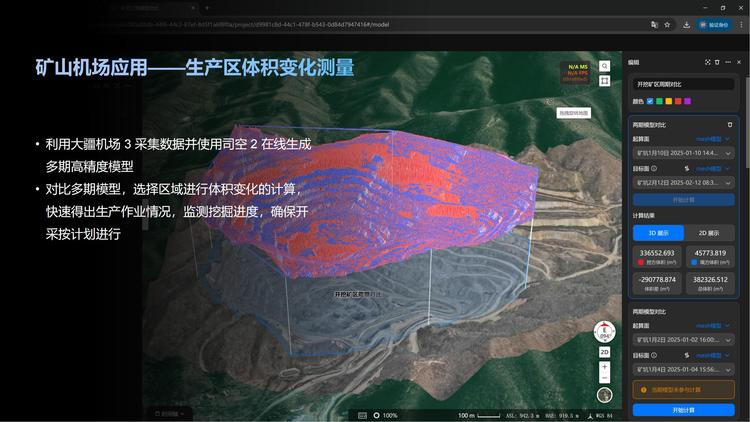Click the bottom blue 开始计算 button
The width and height of the screenshot is (750, 422).
tap(684, 410)
